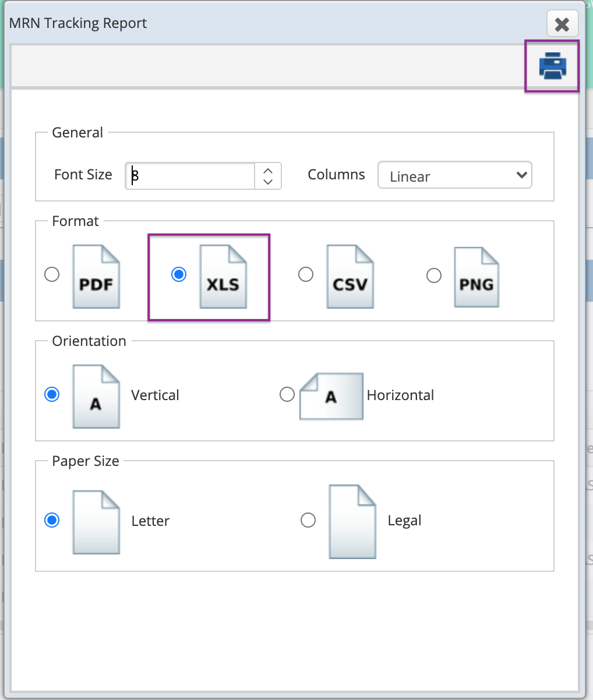
Task: Switch orientation to Horizontal
Action: (x=287, y=394)
